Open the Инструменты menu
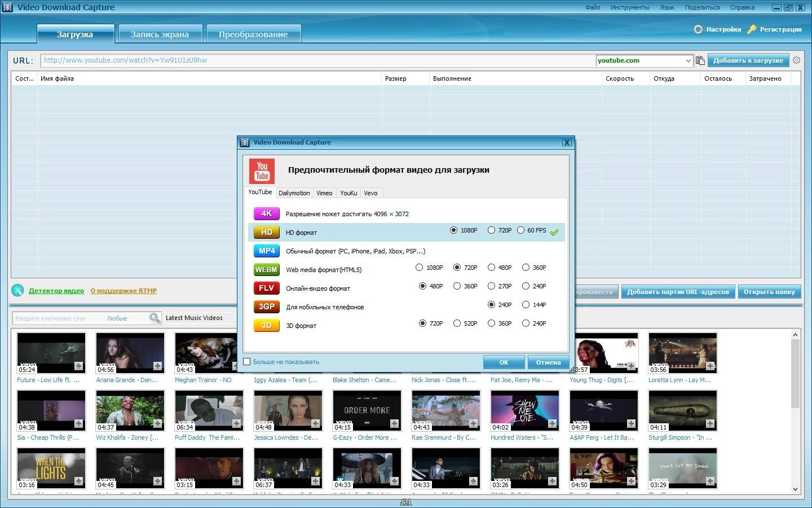 630,7
